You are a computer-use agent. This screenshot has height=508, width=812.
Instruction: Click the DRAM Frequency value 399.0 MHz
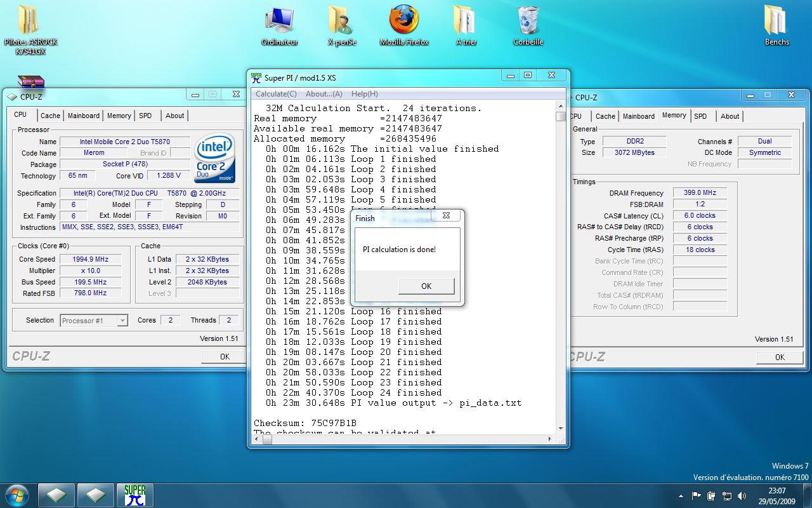click(700, 193)
